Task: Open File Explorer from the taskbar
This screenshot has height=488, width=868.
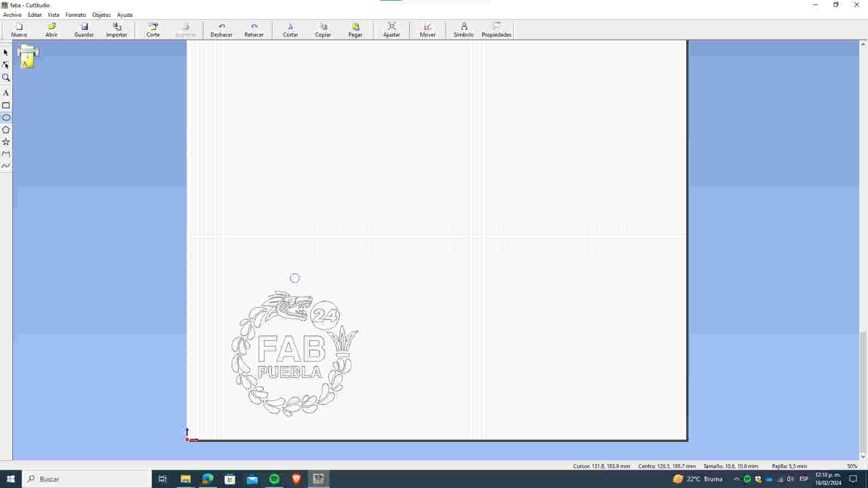Action: click(186, 479)
